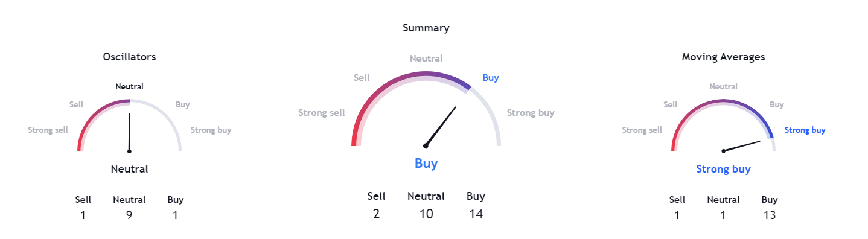868x239 pixels.
Task: Click the Summary gauge needle
Action: point(440,127)
